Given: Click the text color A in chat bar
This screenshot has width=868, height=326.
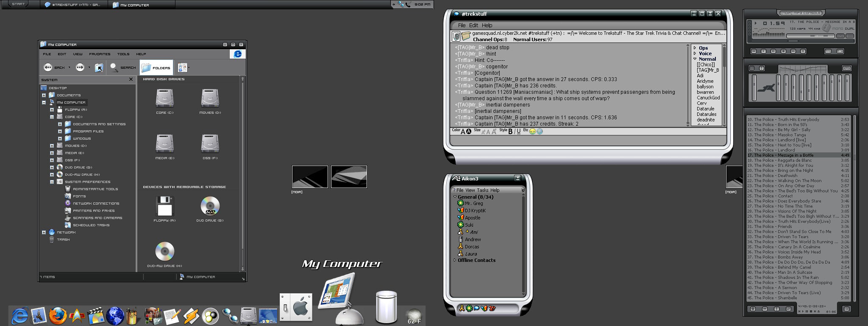Looking at the screenshot, I should click(x=463, y=132).
